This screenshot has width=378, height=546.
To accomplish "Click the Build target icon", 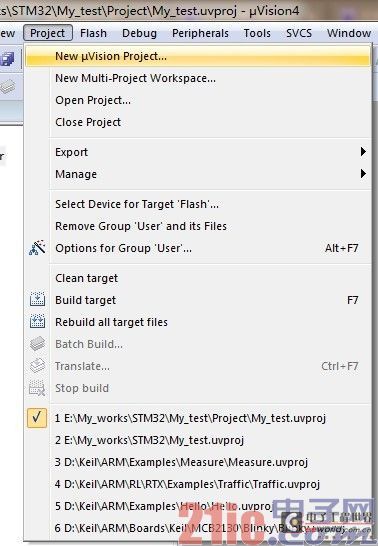I will tap(37, 300).
